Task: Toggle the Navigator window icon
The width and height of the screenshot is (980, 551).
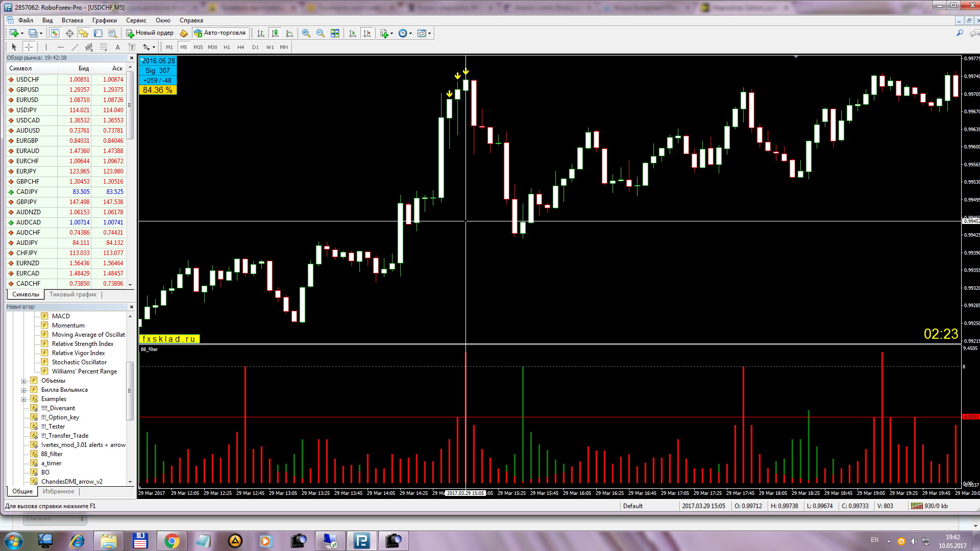Action: click(x=84, y=33)
